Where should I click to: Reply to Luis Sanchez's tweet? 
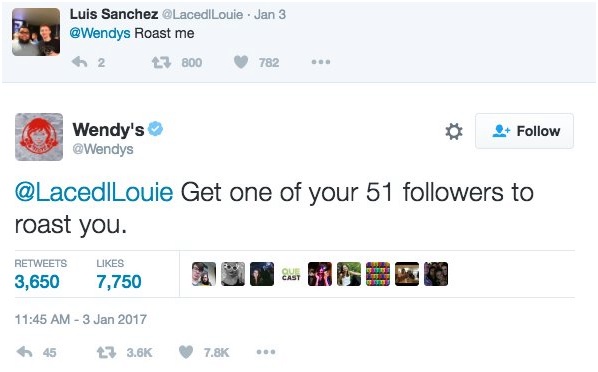tap(80, 62)
